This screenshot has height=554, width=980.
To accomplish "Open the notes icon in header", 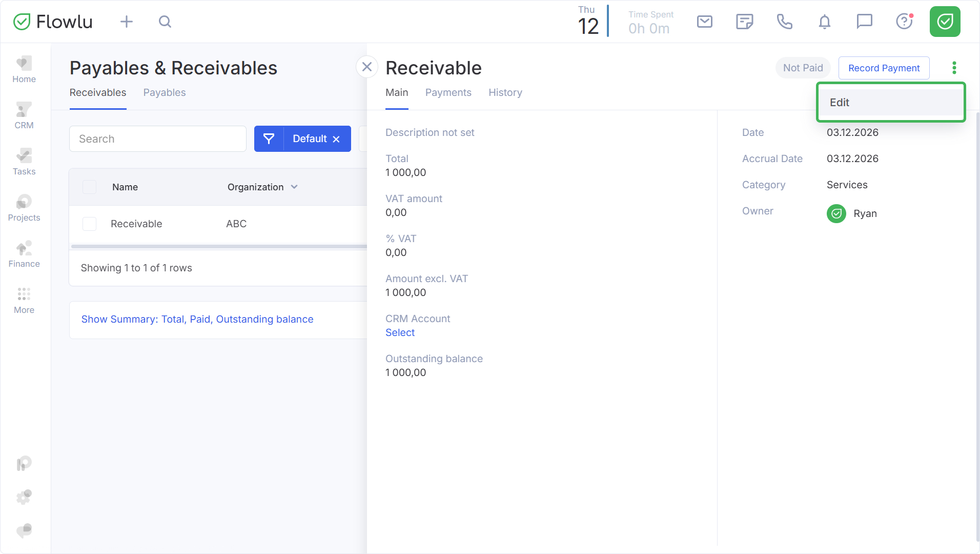I will tap(744, 22).
